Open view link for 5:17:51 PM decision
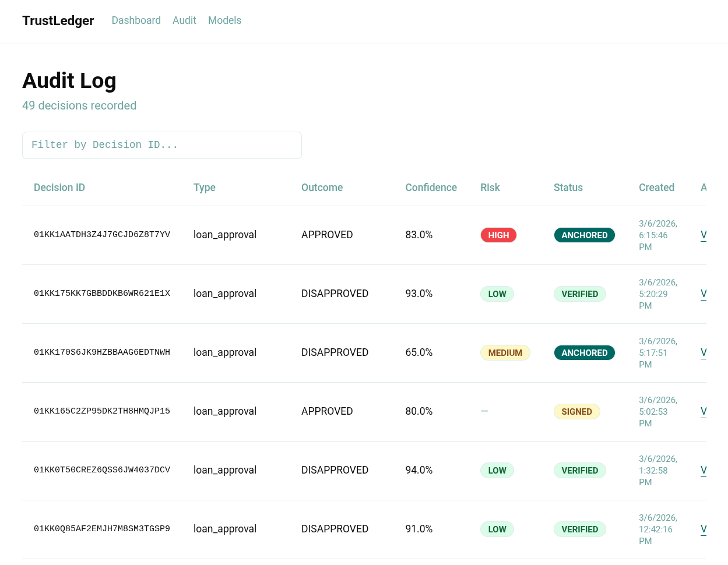728x565 pixels. [x=703, y=353]
